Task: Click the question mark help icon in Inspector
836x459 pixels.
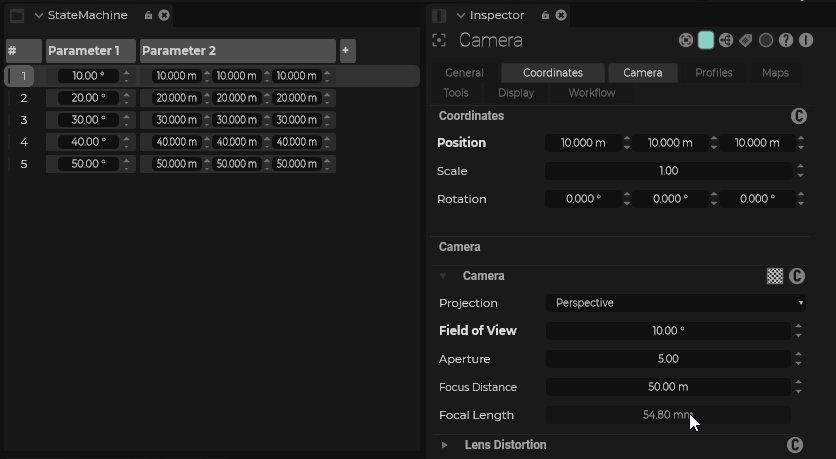Action: [x=786, y=41]
